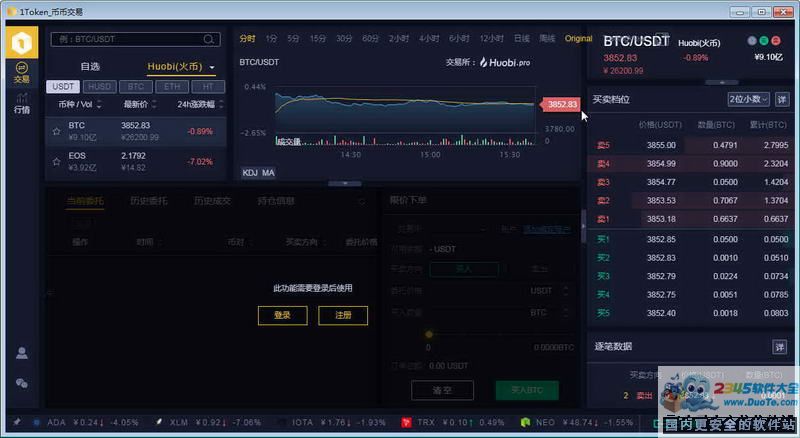Screen dimensions: 800x438
Task: Open the 2位小数 decimal precision dropdown
Action: (748, 99)
